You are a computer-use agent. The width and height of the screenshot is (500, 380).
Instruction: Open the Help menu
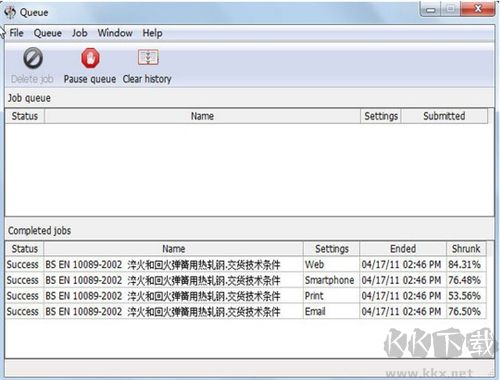point(152,33)
